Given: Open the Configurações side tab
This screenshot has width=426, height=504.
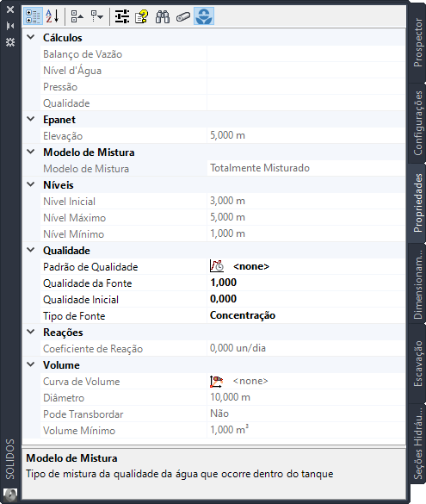Looking at the screenshot, I should (417, 123).
